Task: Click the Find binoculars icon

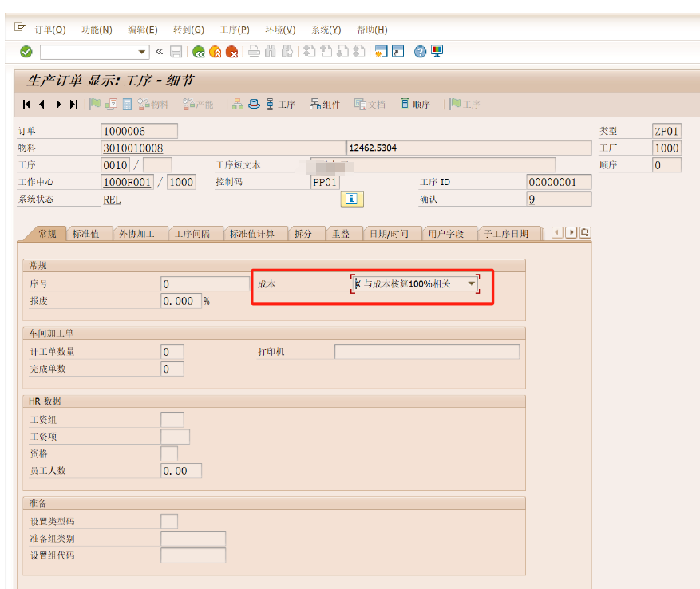Action: point(269,51)
